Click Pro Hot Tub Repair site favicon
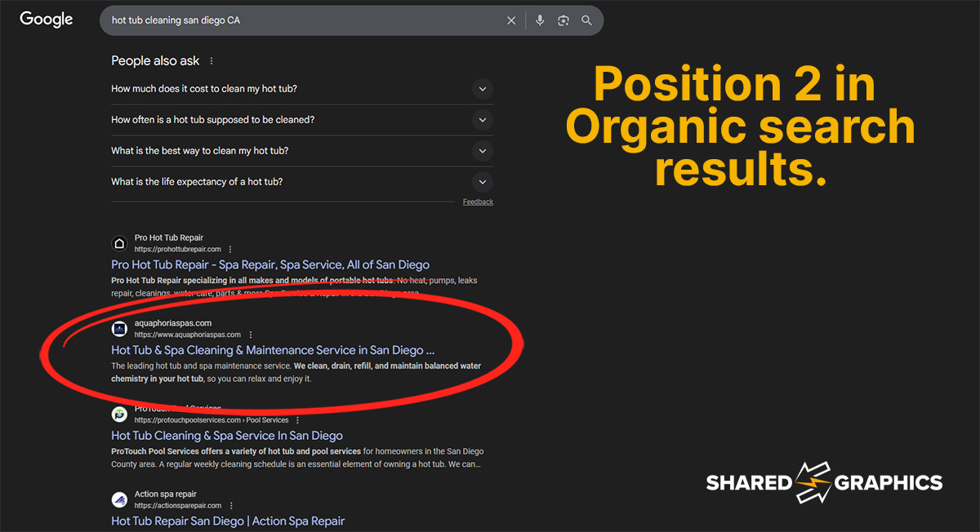This screenshot has height=532, width=980. click(x=119, y=243)
